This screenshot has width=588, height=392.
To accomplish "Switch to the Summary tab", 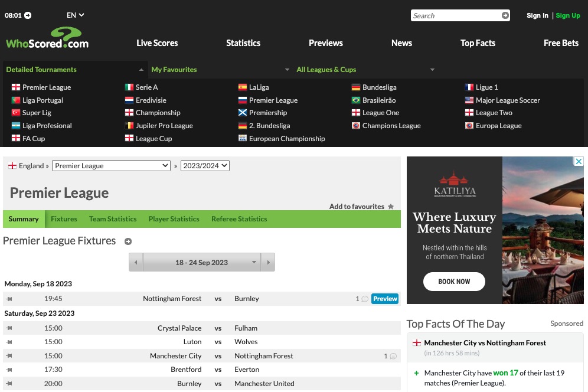I will [24, 219].
